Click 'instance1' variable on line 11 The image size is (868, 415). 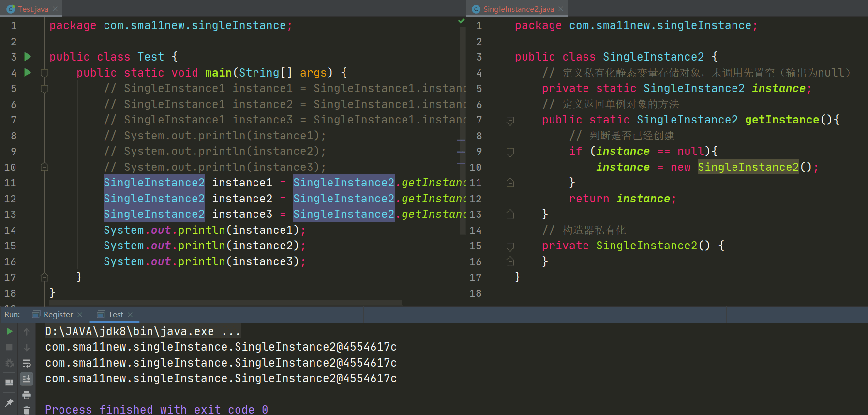click(242, 183)
